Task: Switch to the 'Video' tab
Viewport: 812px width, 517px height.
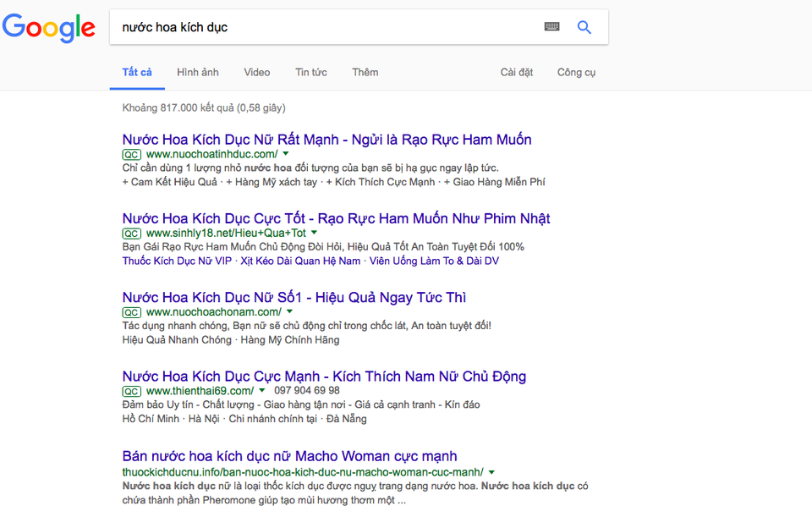Action: pyautogui.click(x=257, y=73)
